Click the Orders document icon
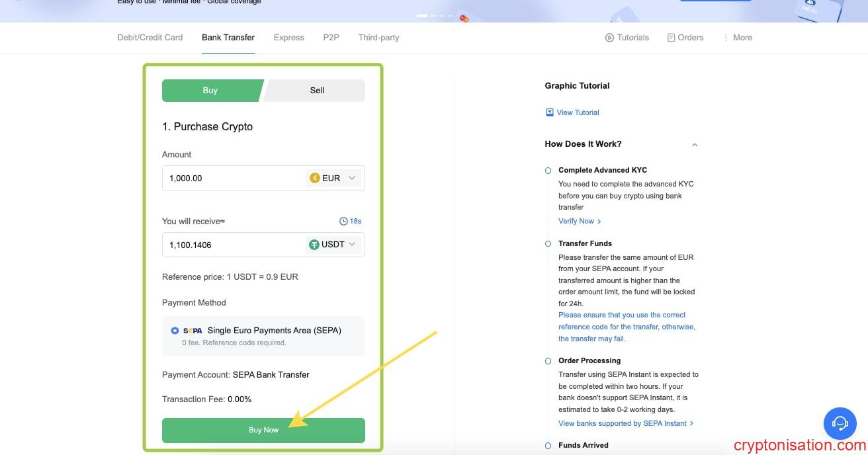868x455 pixels. 672,38
